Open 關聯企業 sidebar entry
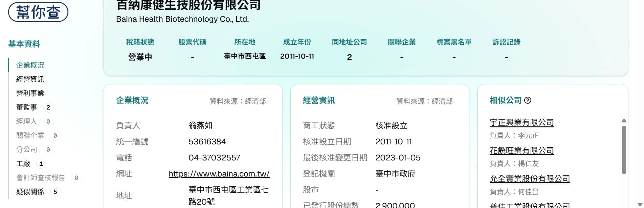 pos(30,135)
